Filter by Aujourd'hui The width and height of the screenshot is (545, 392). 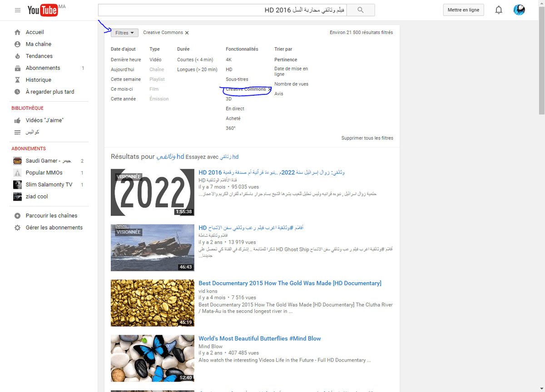(123, 69)
